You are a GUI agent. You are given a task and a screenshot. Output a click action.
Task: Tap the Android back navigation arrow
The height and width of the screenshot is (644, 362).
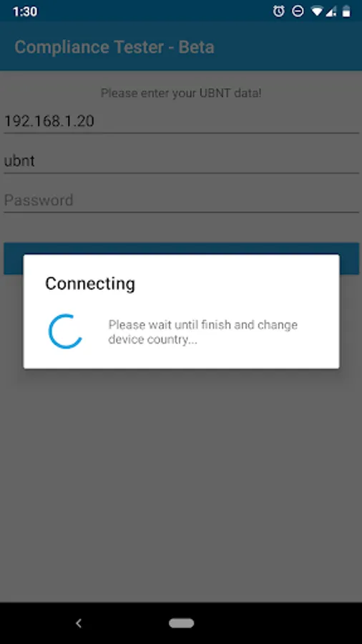[x=79, y=623]
